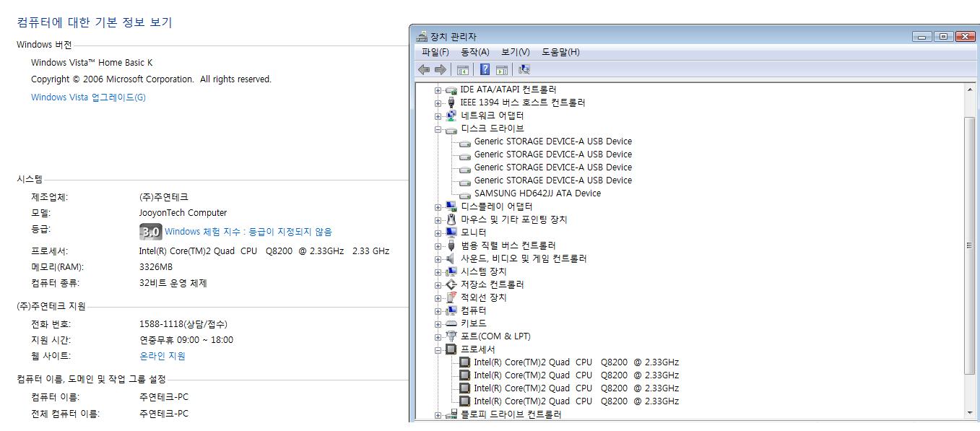Click the 사운드, 비디오 및 게임 컨트롤러 icon
This screenshot has width=980, height=431.
(x=451, y=258)
